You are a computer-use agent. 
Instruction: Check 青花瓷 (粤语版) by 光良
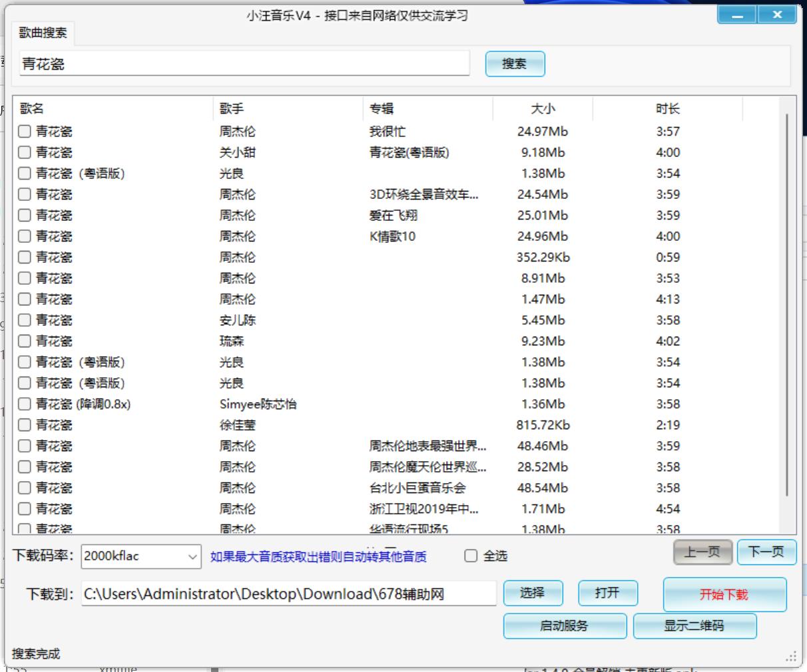(x=25, y=173)
